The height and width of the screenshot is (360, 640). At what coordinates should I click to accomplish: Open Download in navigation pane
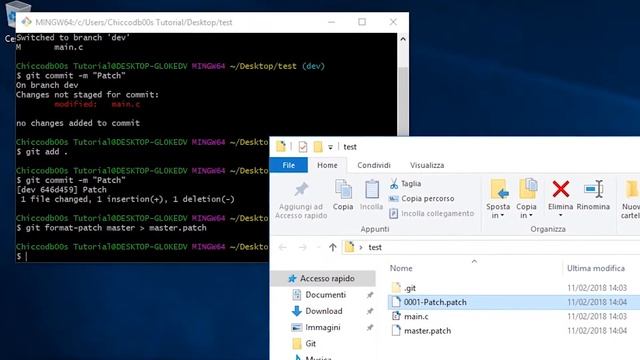pos(324,311)
